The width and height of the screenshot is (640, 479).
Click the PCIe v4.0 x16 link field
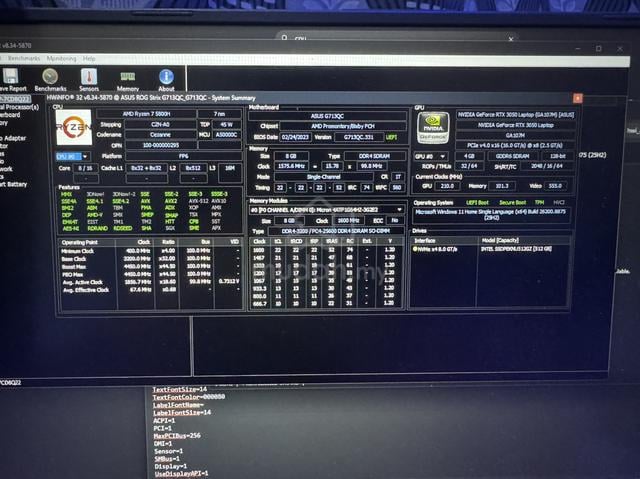tap(515, 145)
